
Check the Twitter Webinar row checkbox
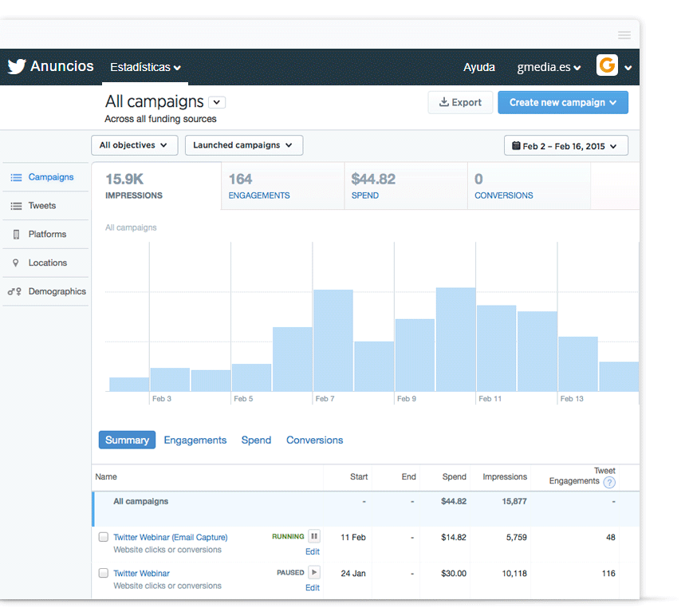[x=104, y=573]
